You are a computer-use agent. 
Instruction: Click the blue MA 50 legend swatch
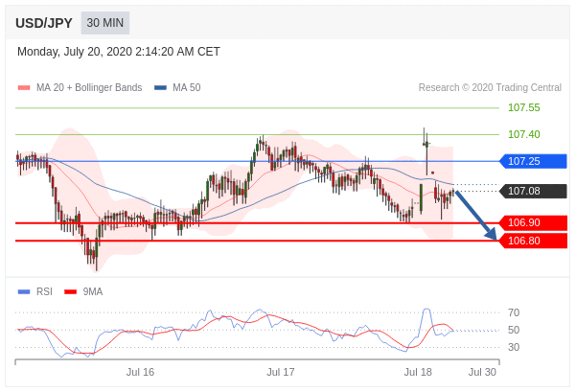[x=160, y=88]
